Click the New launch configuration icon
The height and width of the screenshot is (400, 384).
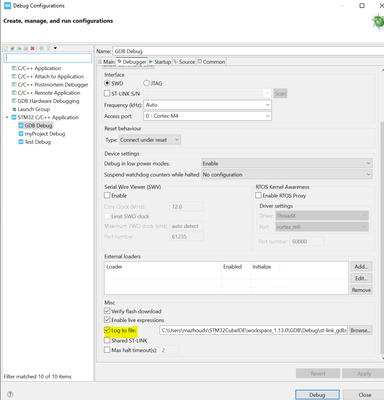coord(6,48)
